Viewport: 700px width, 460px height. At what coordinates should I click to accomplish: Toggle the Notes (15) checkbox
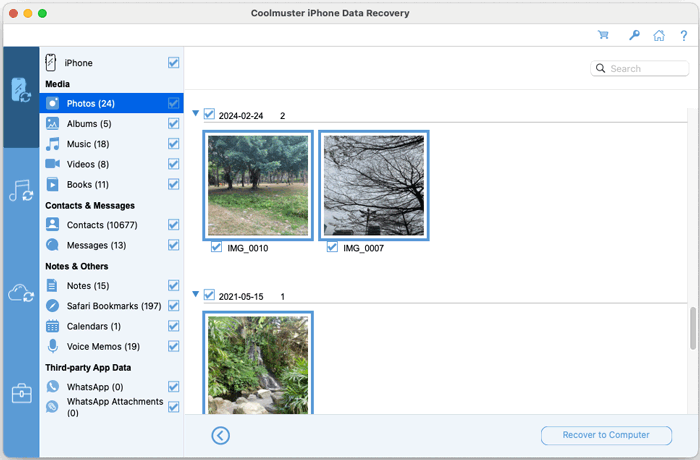(174, 285)
